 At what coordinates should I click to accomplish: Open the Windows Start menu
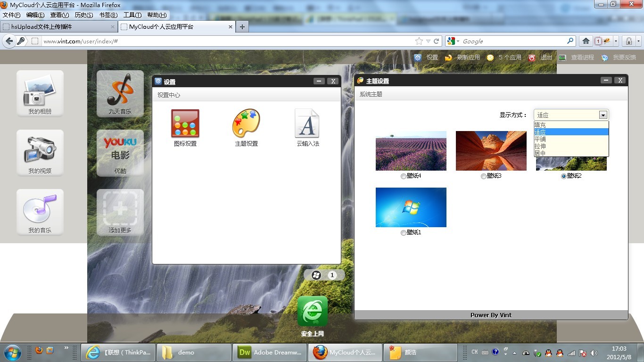click(12, 352)
